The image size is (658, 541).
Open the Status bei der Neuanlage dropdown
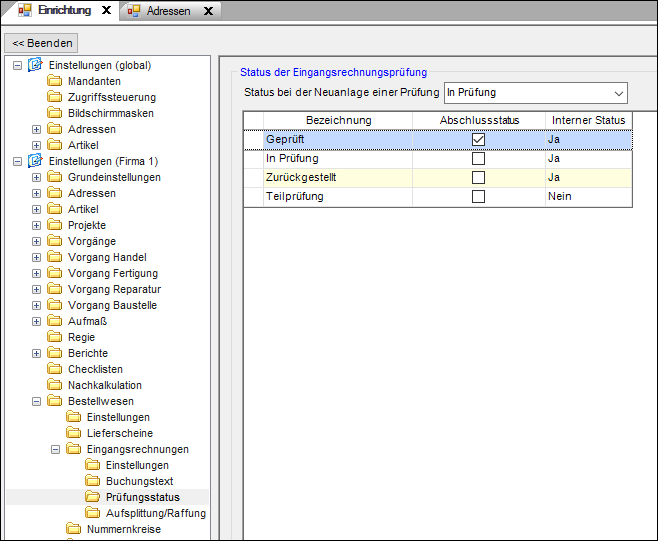coord(618,93)
